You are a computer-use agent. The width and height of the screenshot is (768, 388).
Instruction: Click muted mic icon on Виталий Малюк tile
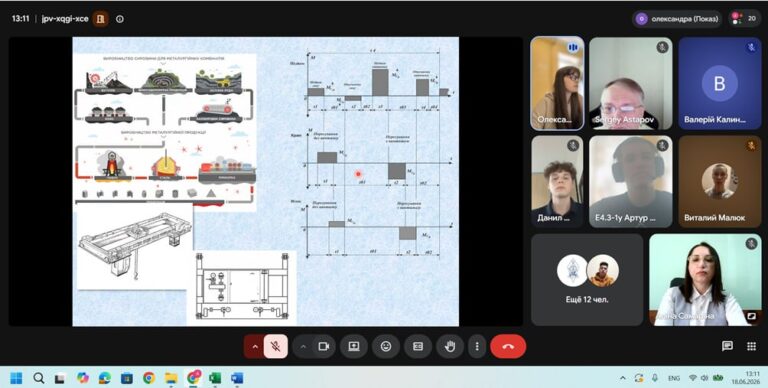(751, 146)
